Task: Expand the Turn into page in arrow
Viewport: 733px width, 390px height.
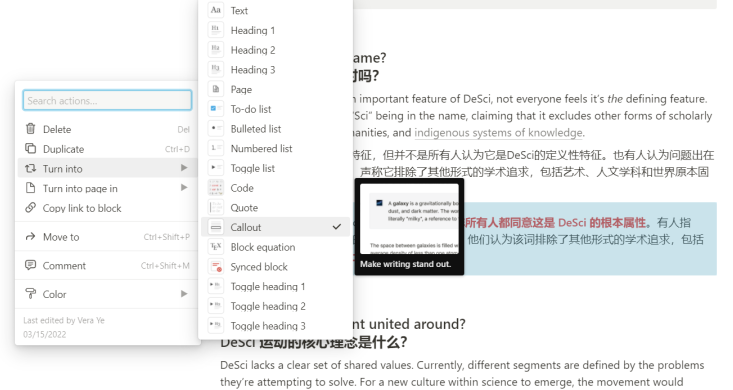Action: (x=184, y=188)
